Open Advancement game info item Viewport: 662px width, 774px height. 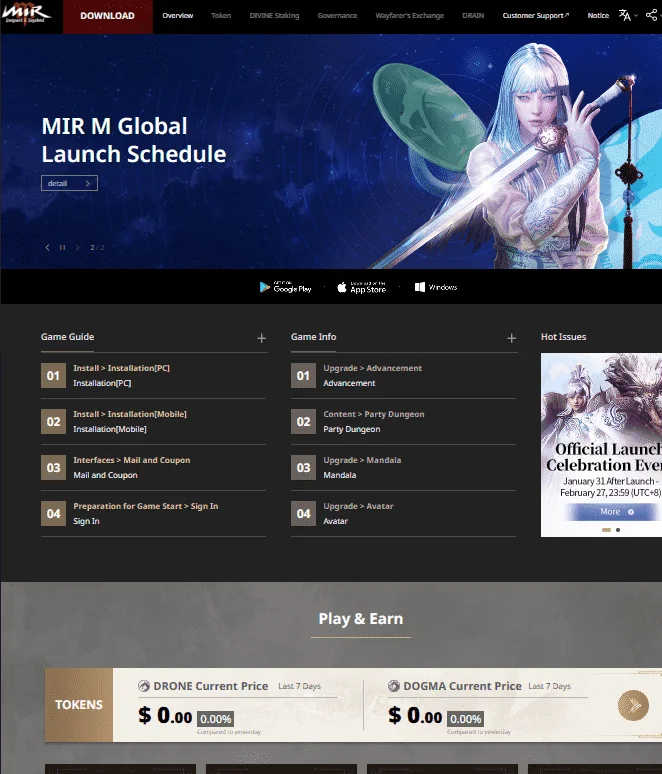click(403, 376)
